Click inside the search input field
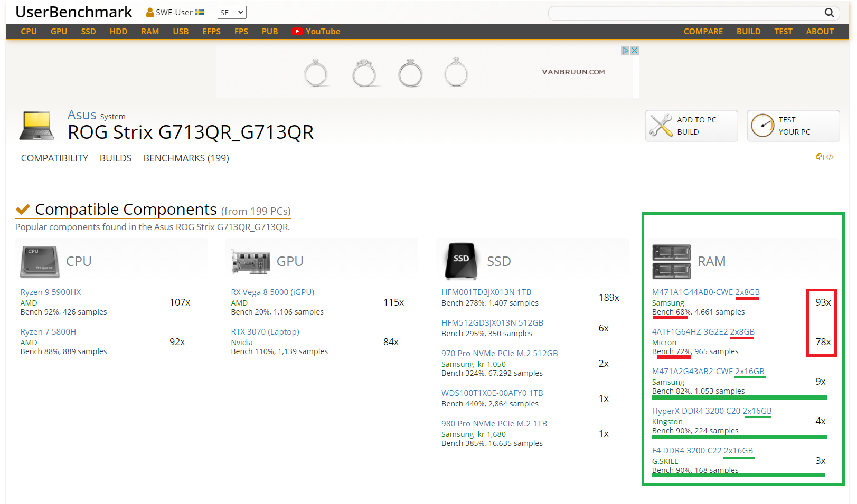 (686, 13)
